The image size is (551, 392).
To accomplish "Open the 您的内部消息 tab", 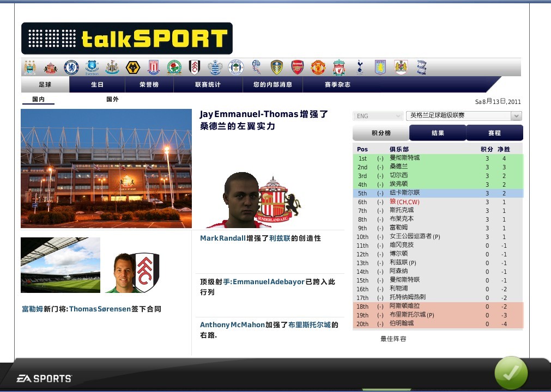I will [273, 84].
